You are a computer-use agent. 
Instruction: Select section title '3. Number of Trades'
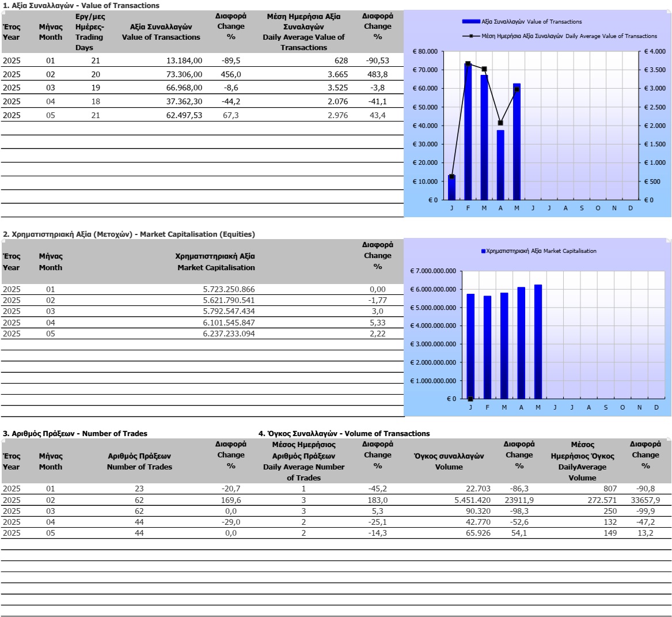[75, 433]
